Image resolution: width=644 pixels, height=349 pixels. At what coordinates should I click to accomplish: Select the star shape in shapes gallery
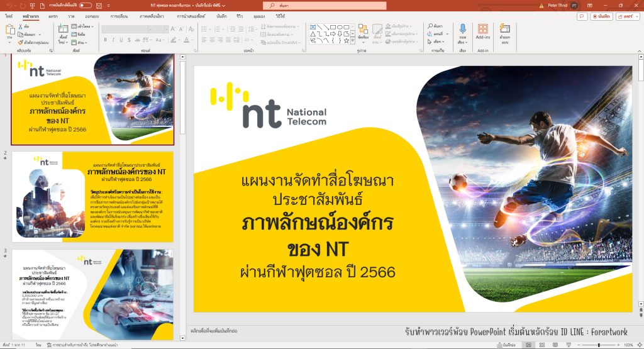347,40
